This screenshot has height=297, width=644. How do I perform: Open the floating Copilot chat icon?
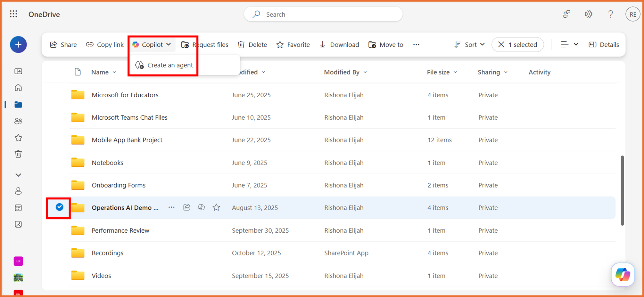(623, 275)
